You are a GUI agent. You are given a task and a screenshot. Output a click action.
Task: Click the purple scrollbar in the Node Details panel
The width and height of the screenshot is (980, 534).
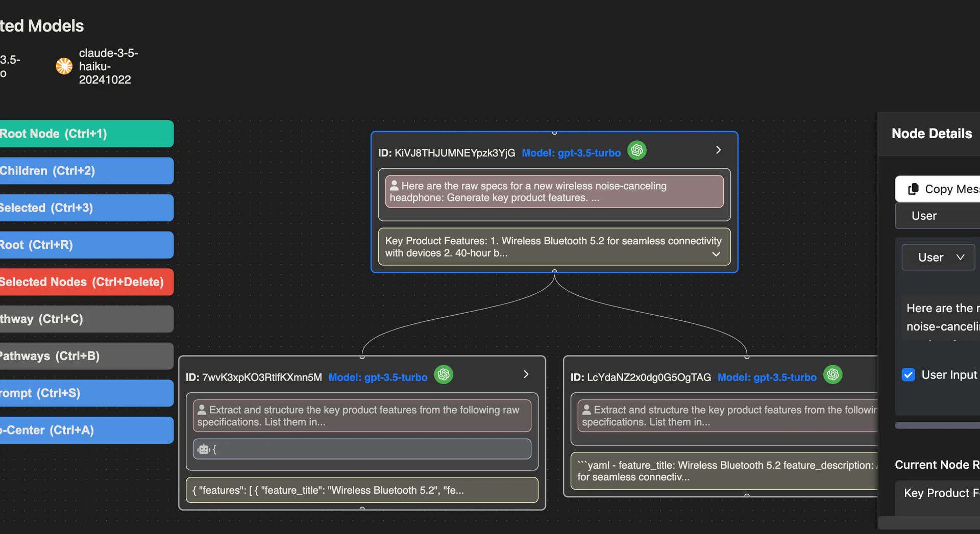(944, 425)
